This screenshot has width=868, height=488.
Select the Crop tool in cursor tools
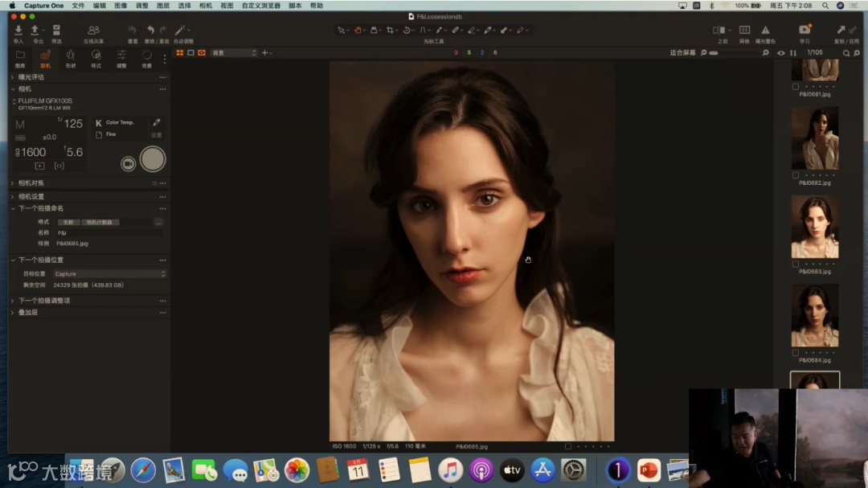(390, 31)
